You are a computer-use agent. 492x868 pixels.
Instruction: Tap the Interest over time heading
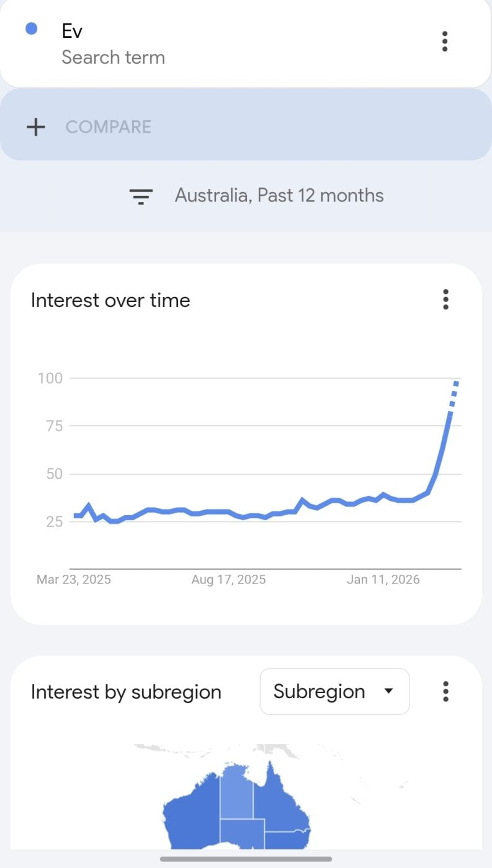[110, 300]
